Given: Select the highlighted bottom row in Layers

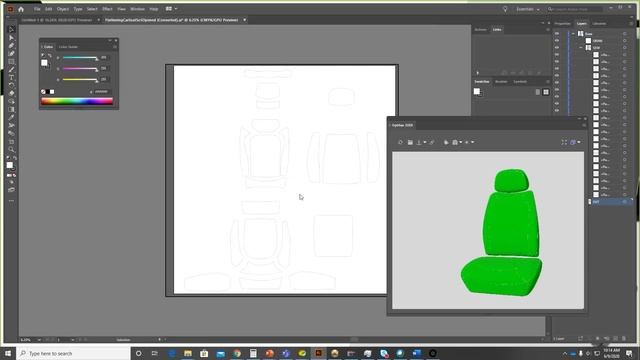Looking at the screenshot, I should [x=611, y=202].
